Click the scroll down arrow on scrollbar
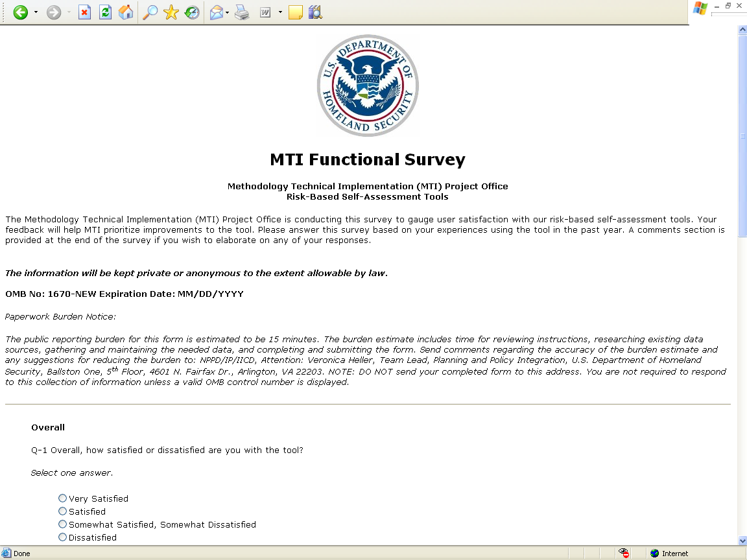The image size is (747, 560). 742,541
